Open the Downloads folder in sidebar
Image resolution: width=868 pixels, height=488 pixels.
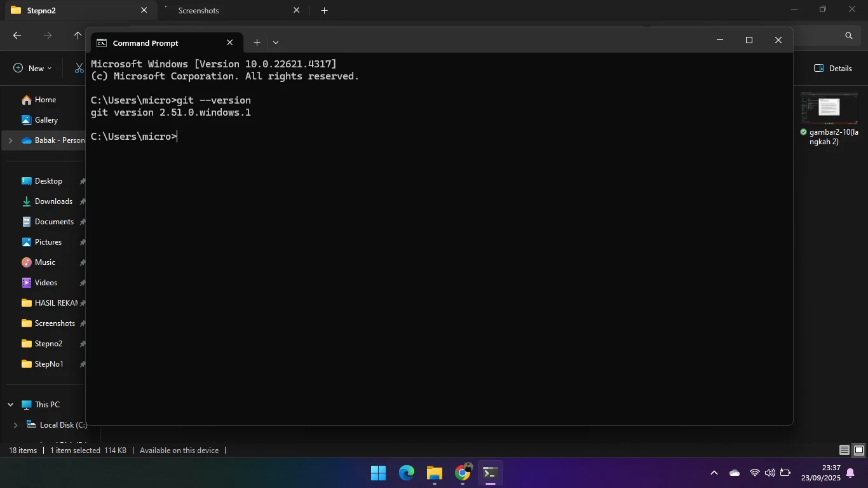53,201
